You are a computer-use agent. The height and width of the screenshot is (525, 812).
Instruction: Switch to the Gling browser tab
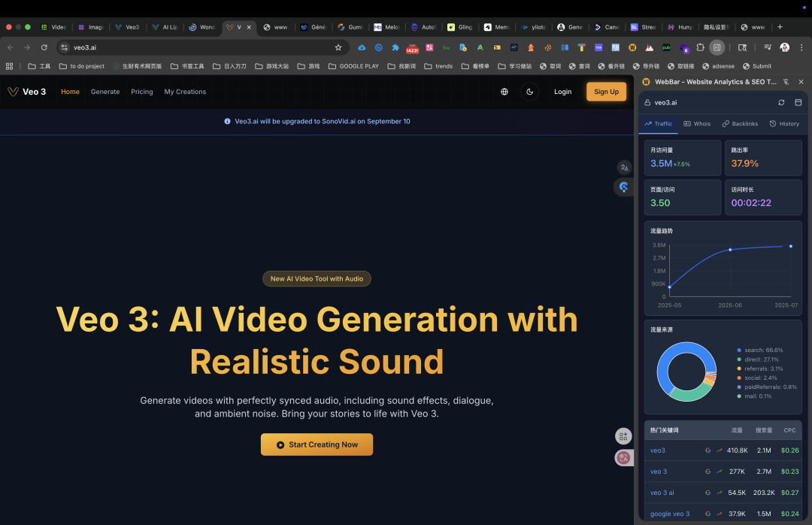coord(460,27)
